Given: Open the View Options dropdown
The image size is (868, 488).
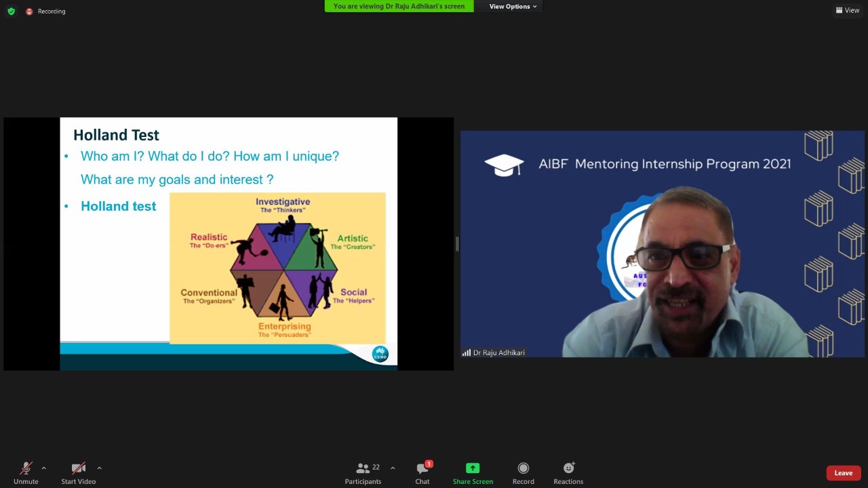Looking at the screenshot, I should coord(513,7).
